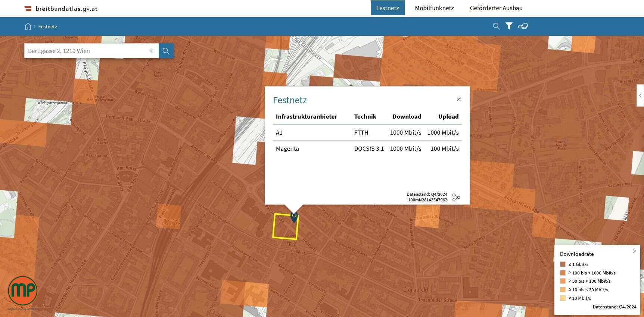The width and height of the screenshot is (644, 317).
Task: Share the popup via share icon
Action: [456, 197]
